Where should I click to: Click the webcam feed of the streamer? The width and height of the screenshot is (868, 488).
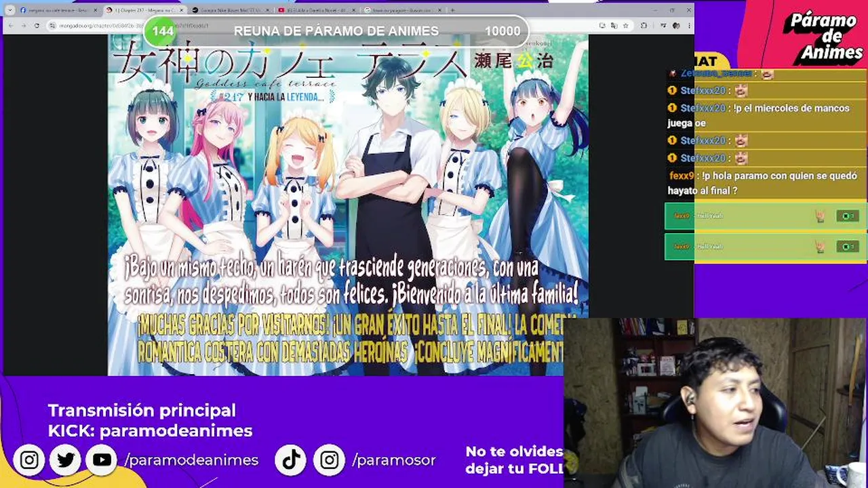pos(715,403)
